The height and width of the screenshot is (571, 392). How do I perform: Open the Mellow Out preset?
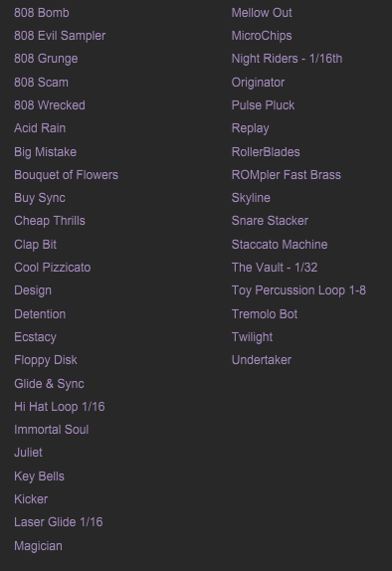coord(262,13)
